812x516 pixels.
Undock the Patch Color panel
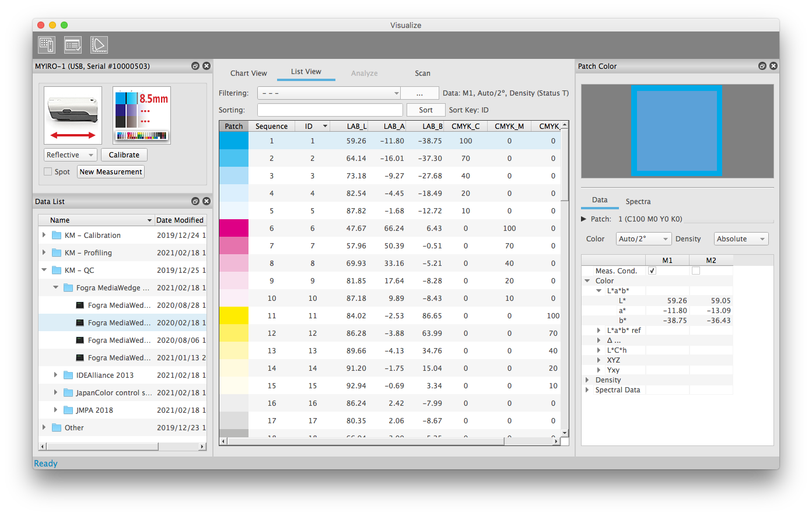click(x=762, y=66)
